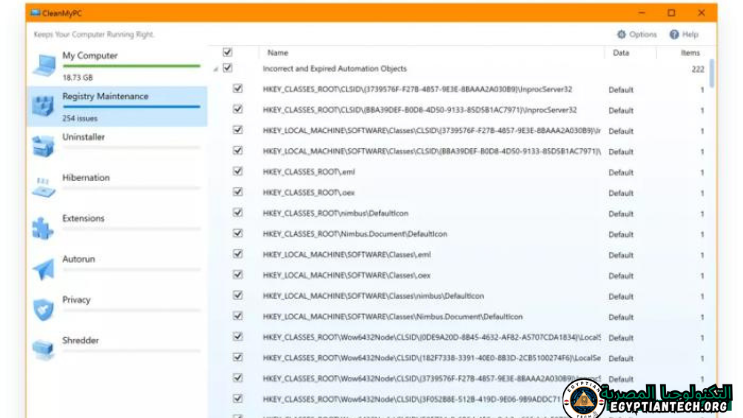Uncheck HKEY_LOCAL_MACHINE\SOFTWARE\Classes\nimbus\DefaultIcon checkbox
The image size is (743, 418).
[238, 295]
